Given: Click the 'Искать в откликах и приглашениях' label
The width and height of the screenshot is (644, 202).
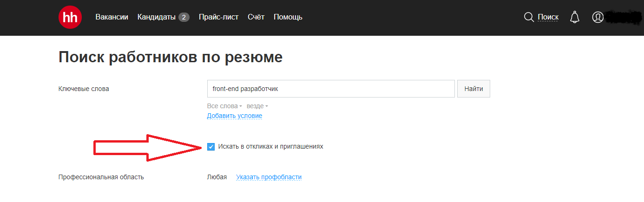Looking at the screenshot, I should pos(270,147).
